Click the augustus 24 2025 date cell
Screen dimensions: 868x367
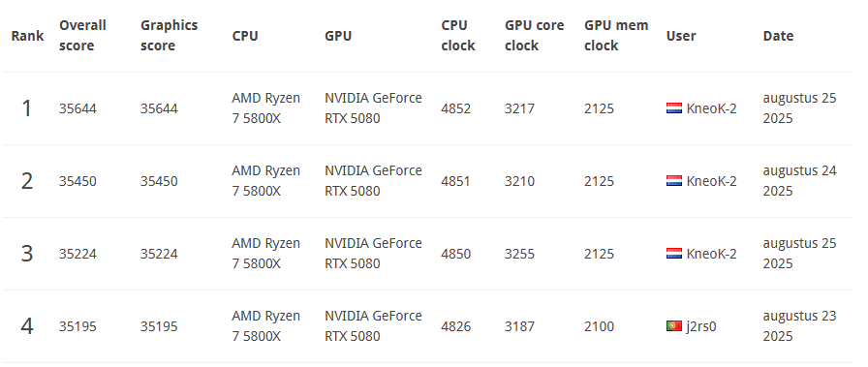coord(799,180)
